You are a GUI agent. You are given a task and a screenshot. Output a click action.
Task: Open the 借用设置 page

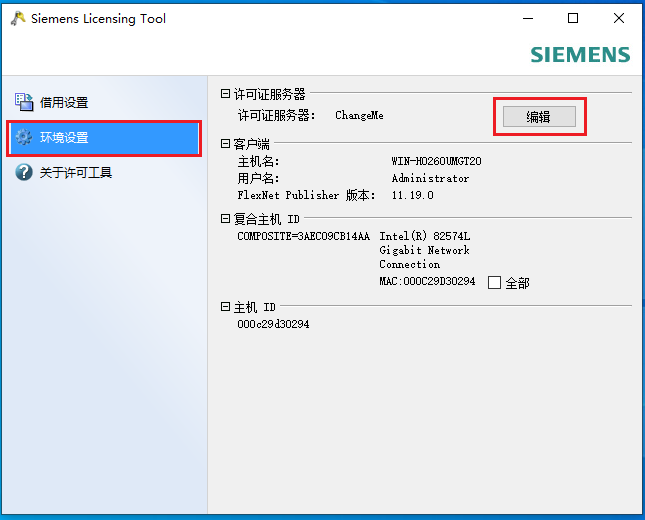click(64, 102)
